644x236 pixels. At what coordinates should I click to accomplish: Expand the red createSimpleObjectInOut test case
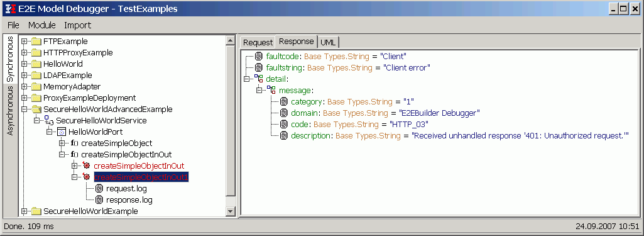tap(74, 166)
